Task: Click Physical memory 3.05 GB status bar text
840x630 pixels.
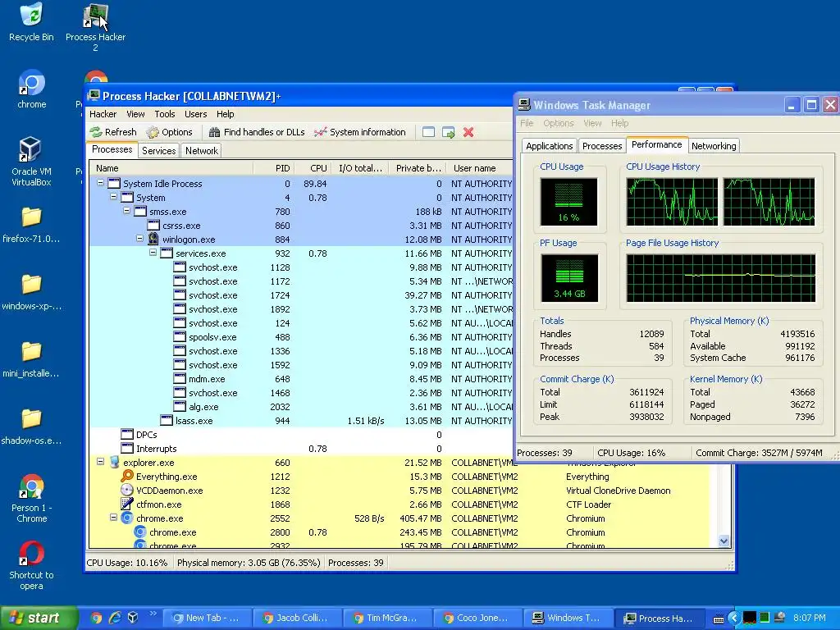Action: pyautogui.click(x=249, y=563)
